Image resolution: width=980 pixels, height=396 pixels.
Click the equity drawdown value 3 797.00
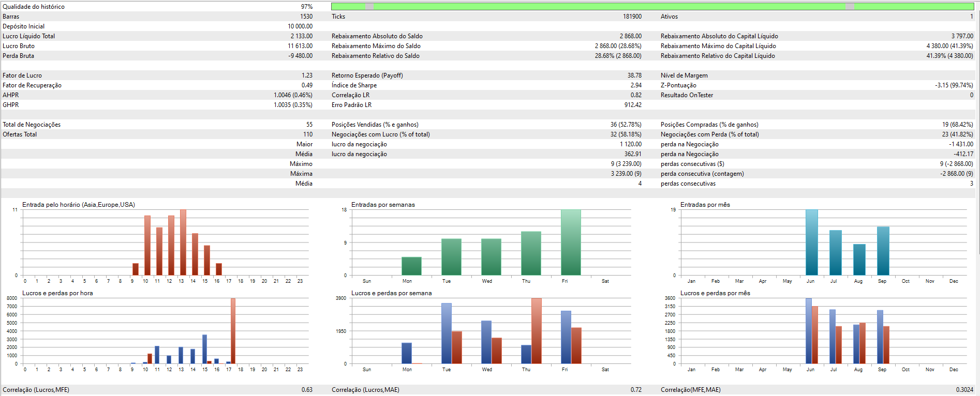click(962, 36)
